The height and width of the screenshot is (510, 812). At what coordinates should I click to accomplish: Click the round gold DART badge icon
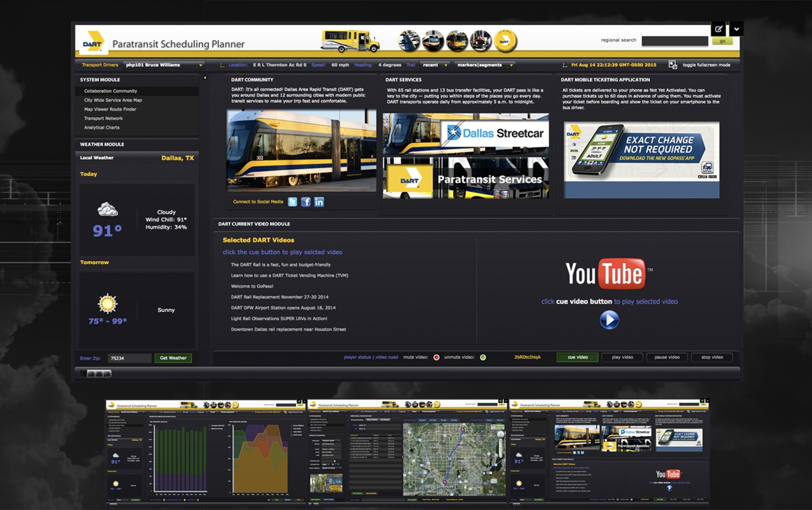coord(505,41)
